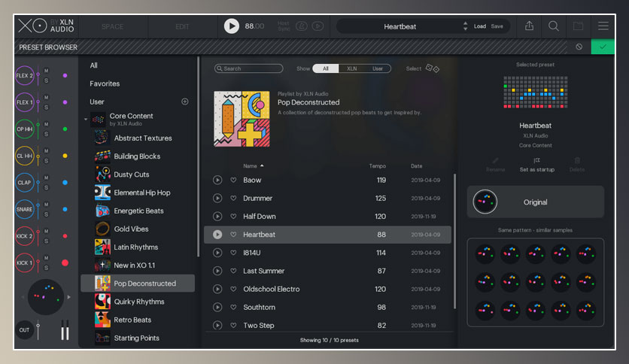The image size is (629, 364).
Task: Favorite the Half Down preset
Action: pos(233,217)
